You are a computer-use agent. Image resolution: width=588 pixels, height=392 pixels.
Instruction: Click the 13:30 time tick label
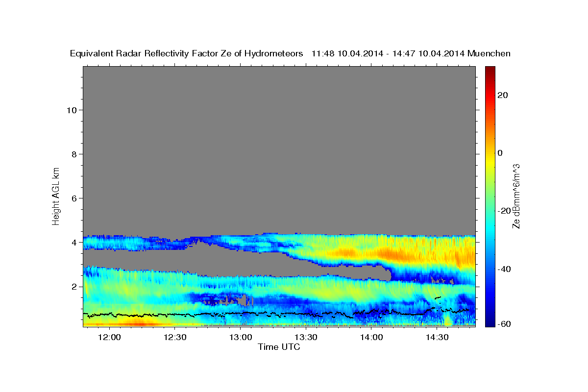pos(306,338)
